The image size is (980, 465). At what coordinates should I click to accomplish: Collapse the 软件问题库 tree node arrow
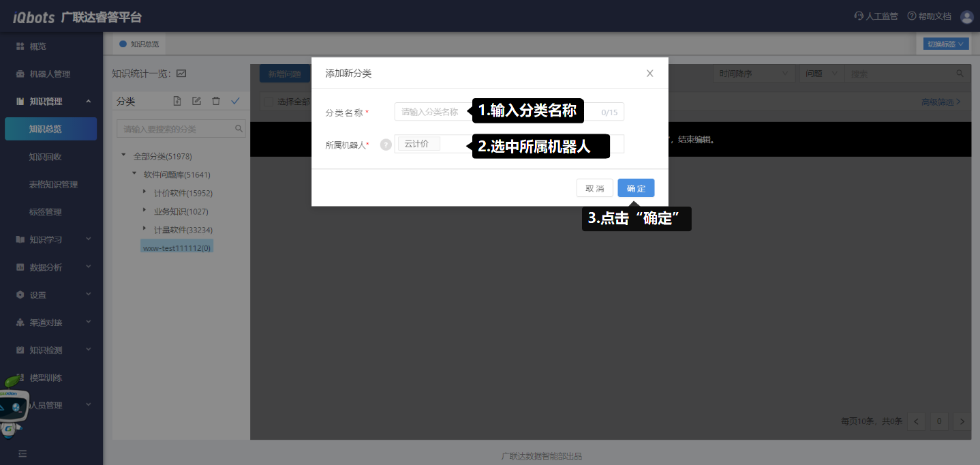click(x=134, y=174)
